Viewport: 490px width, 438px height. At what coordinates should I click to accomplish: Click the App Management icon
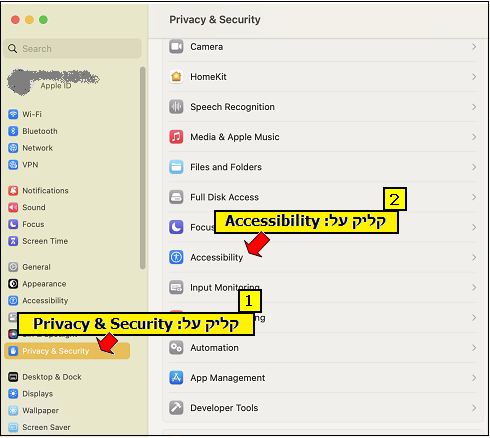tap(176, 377)
